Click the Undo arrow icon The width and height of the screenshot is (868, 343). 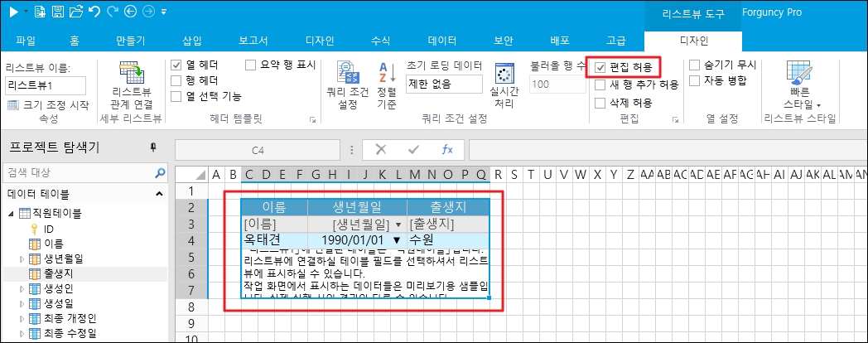[93, 12]
